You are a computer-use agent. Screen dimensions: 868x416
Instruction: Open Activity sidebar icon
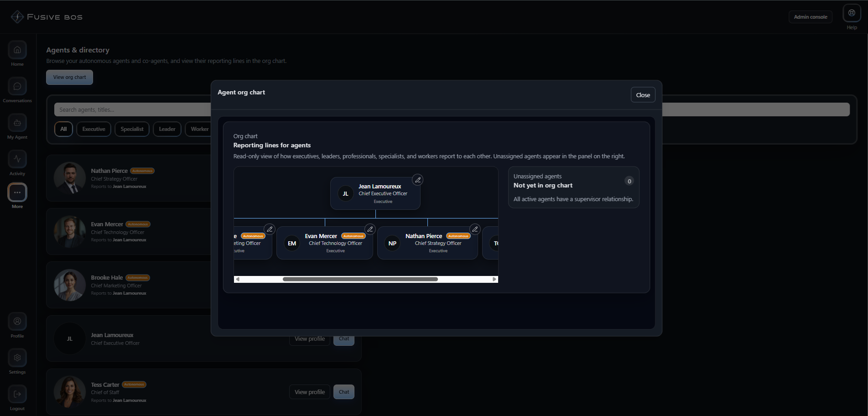tap(17, 159)
